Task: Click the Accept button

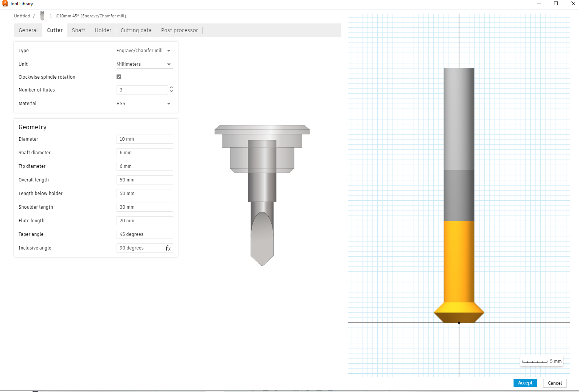Action: coord(525,383)
